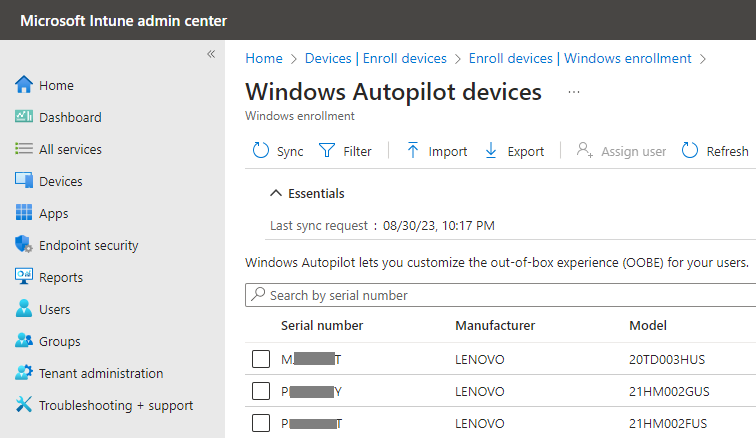Click the Microsoft Intune admin center title
The image size is (756, 438).
123,21
